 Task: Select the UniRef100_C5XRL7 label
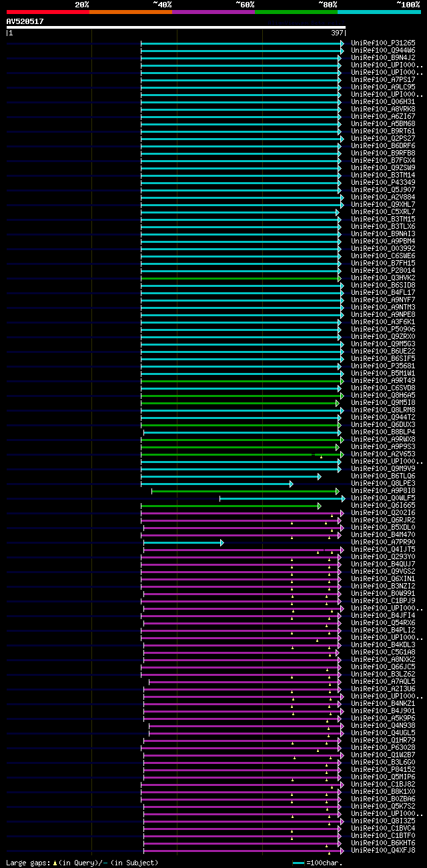[383, 212]
